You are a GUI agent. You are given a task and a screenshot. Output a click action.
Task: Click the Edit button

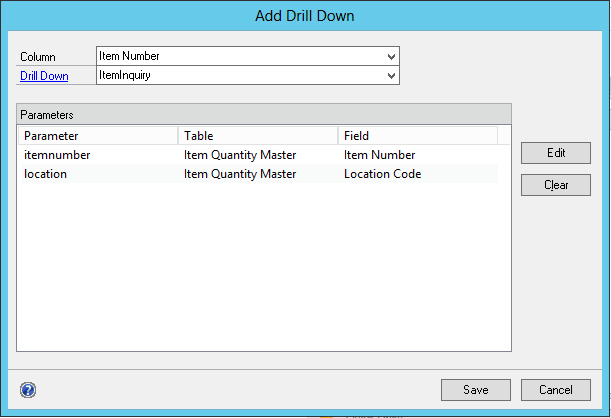coord(556,153)
